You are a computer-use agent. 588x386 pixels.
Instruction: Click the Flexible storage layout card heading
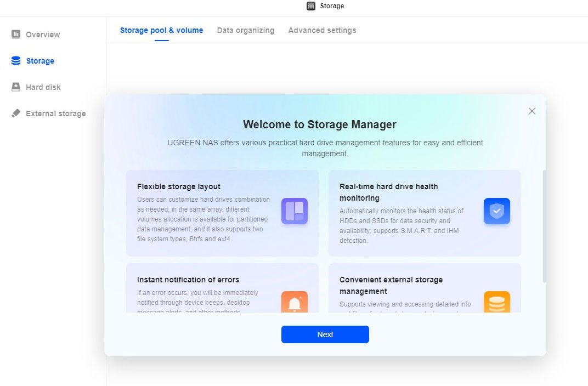point(179,186)
